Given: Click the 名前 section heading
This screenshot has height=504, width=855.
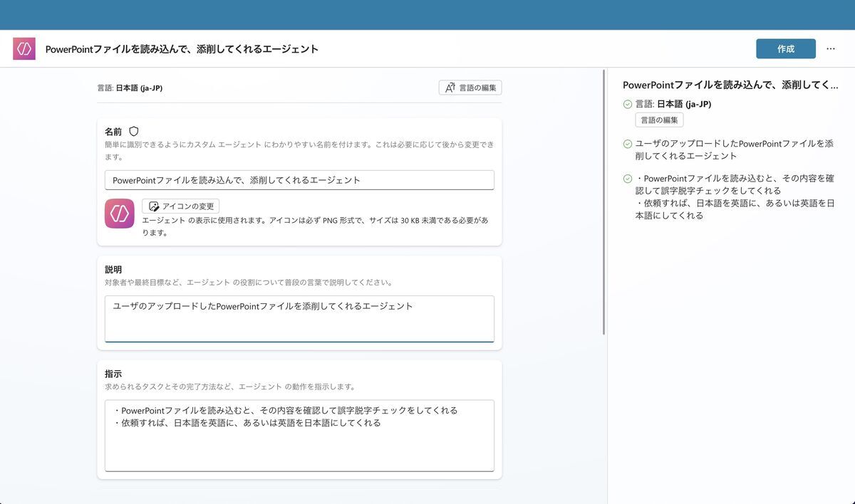Looking at the screenshot, I should (113, 132).
